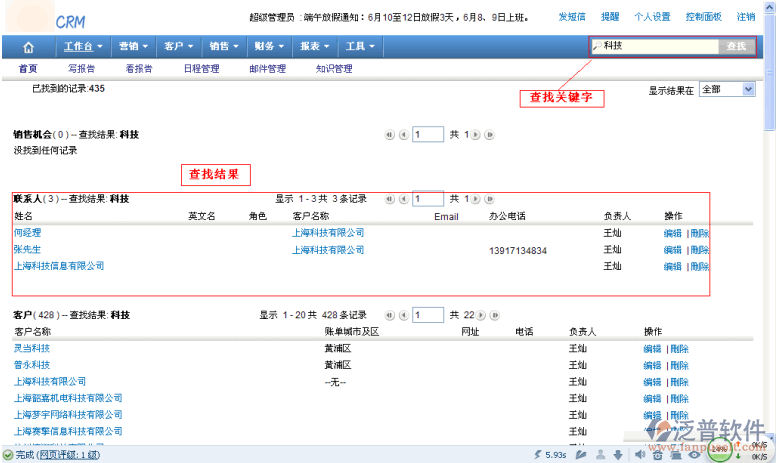Go to previous page of 销售机会 results

402,134
